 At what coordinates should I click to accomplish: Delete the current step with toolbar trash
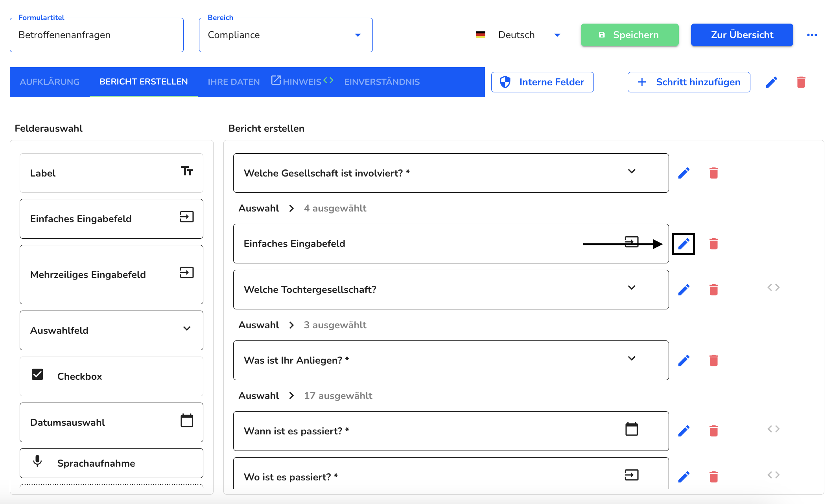point(801,82)
